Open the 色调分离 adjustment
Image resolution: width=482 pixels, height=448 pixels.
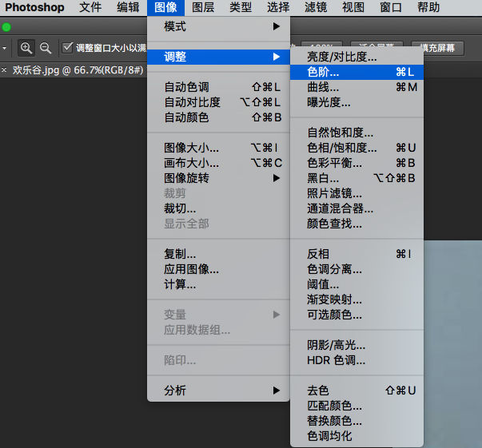[x=357, y=269]
